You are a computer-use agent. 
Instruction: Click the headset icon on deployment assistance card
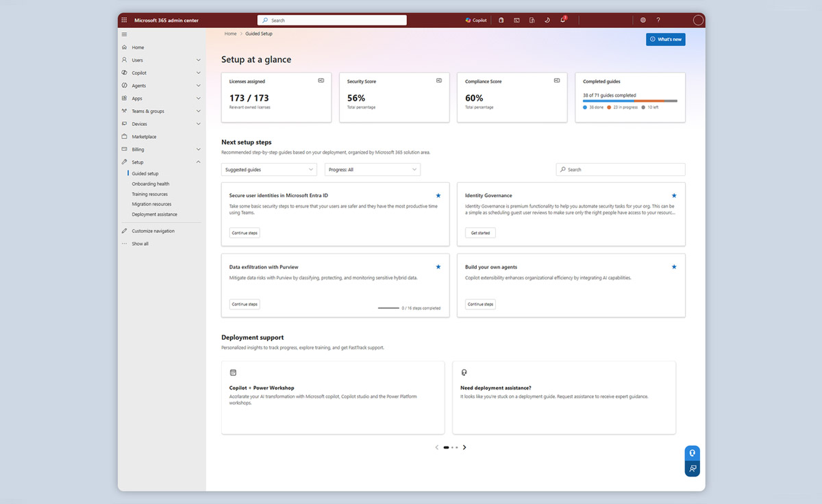pyautogui.click(x=464, y=373)
